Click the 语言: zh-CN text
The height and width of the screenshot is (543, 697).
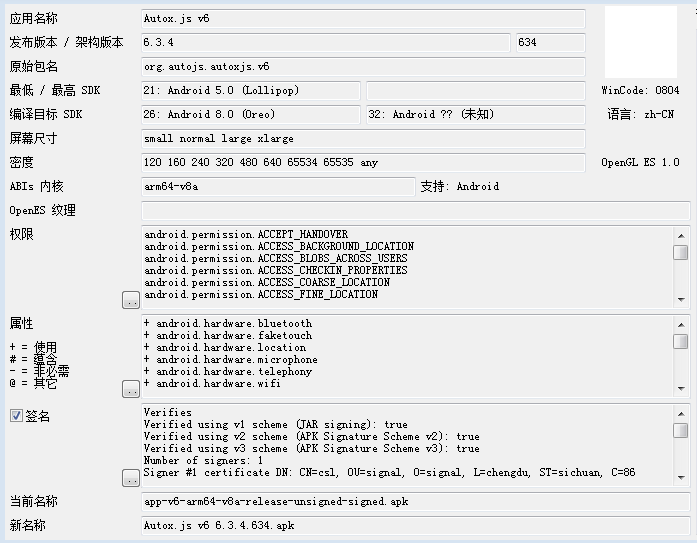[x=641, y=115]
